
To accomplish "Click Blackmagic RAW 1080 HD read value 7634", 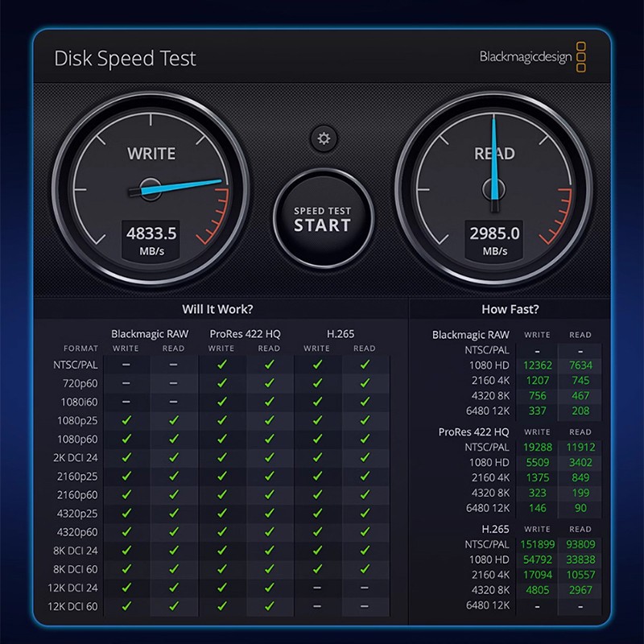I will tap(580, 365).
